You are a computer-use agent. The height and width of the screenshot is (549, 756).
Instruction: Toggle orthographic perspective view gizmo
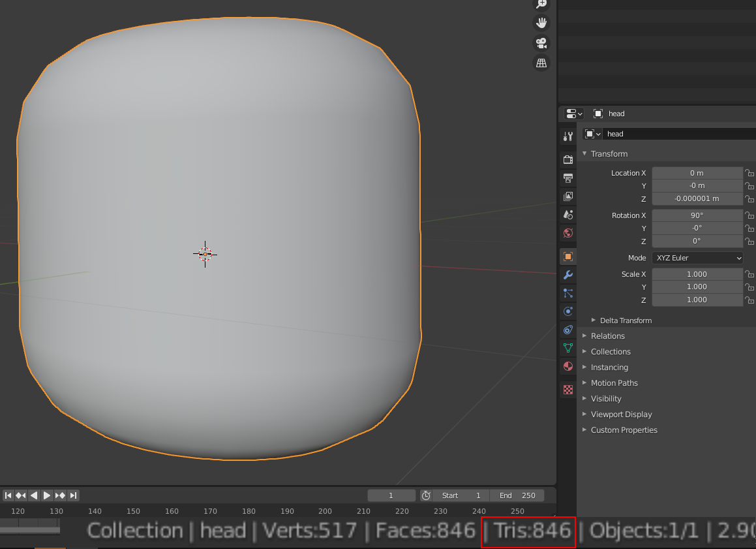pos(541,63)
